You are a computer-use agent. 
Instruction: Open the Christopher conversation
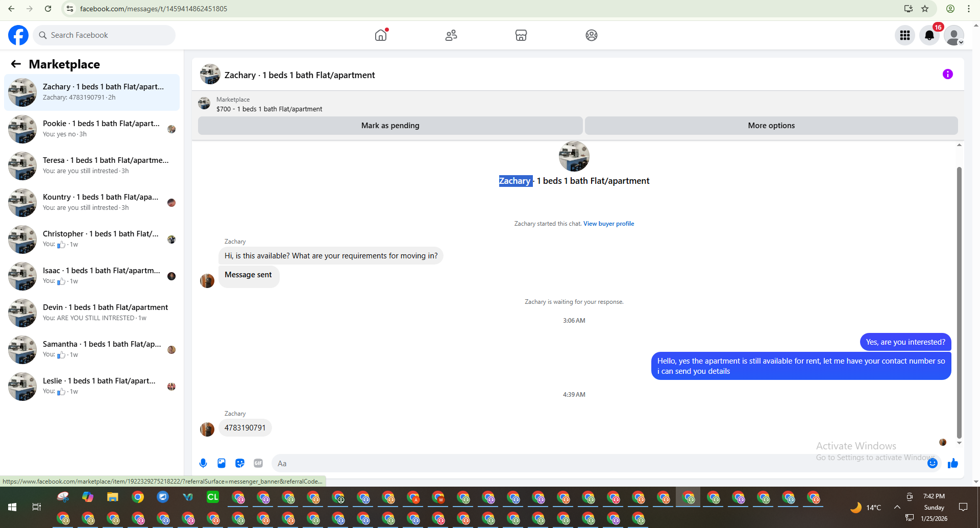pyautogui.click(x=92, y=239)
